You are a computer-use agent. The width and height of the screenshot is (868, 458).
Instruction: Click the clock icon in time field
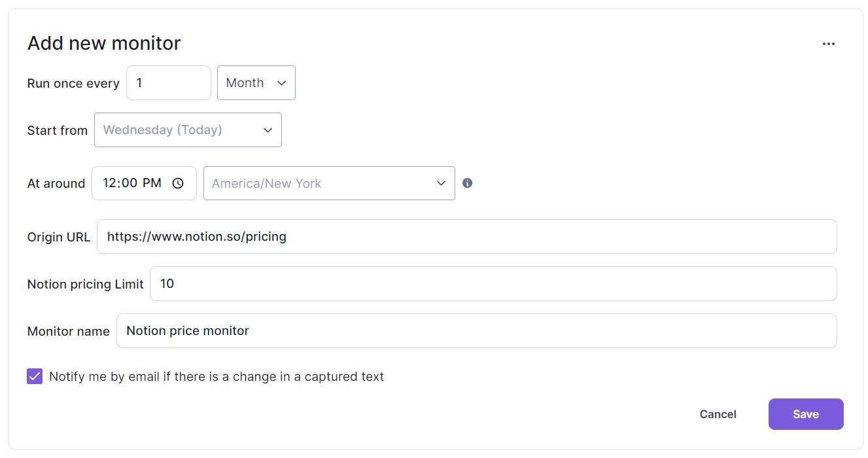click(178, 183)
